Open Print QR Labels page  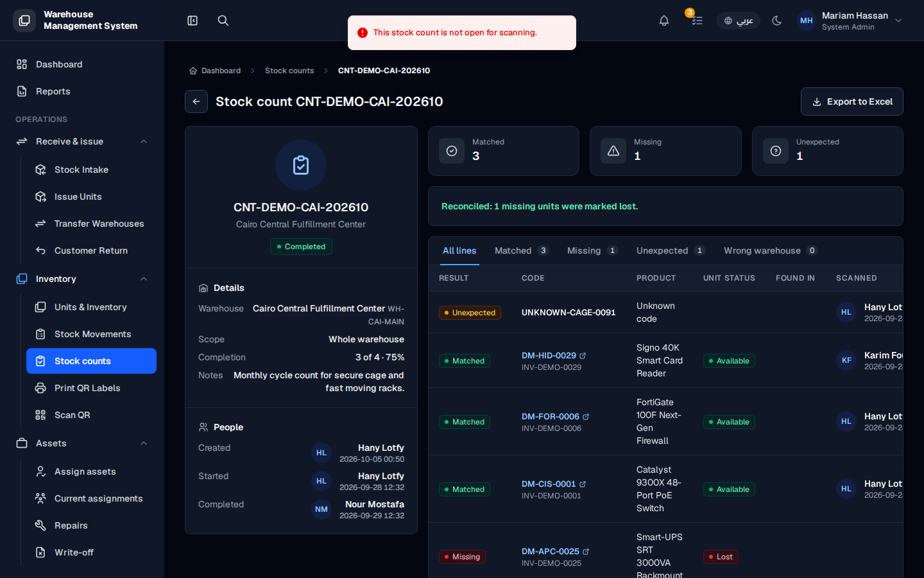tap(91, 388)
